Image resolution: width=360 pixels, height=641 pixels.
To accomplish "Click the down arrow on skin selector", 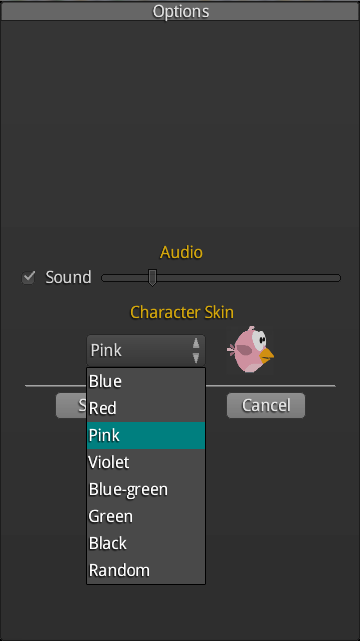I will pos(196,358).
